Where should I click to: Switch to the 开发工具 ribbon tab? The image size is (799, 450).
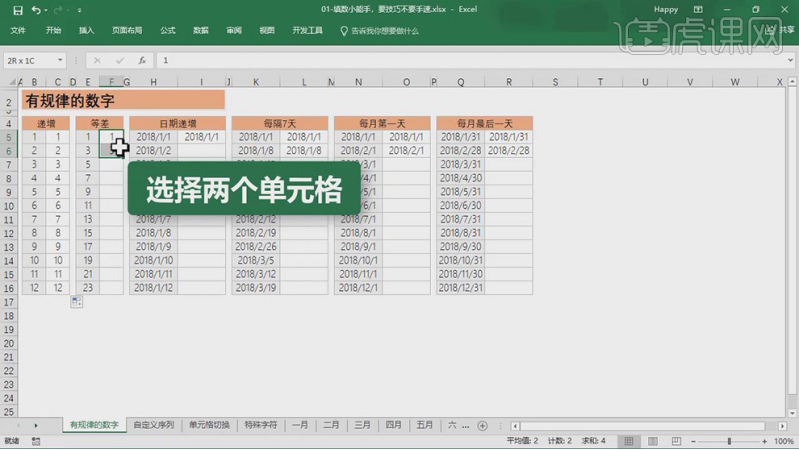(x=307, y=31)
